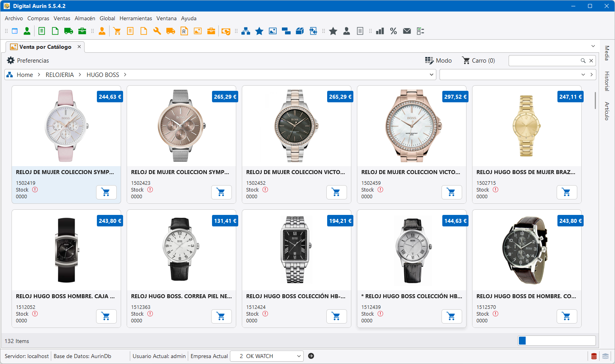Screen dimensions: 615x364
Task: Click stock warning icon for item 1502423
Action: [150, 190]
